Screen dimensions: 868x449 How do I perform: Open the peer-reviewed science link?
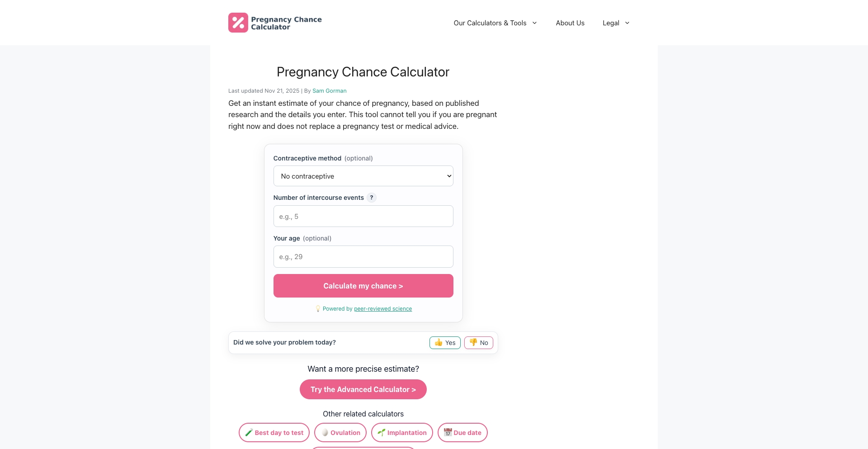tap(383, 309)
